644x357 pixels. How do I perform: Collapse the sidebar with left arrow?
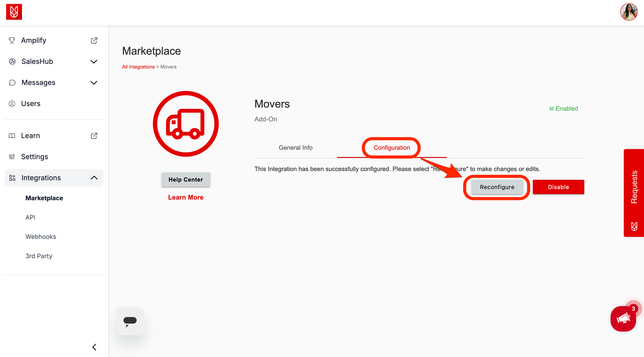tap(94, 347)
